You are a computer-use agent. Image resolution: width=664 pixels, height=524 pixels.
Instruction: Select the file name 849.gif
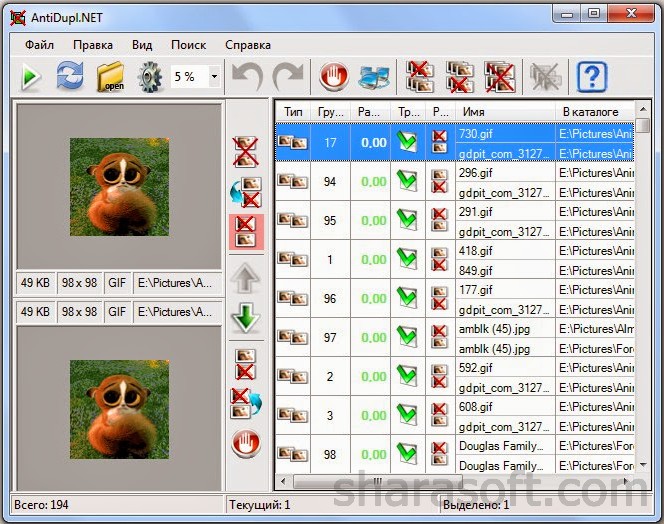(476, 271)
